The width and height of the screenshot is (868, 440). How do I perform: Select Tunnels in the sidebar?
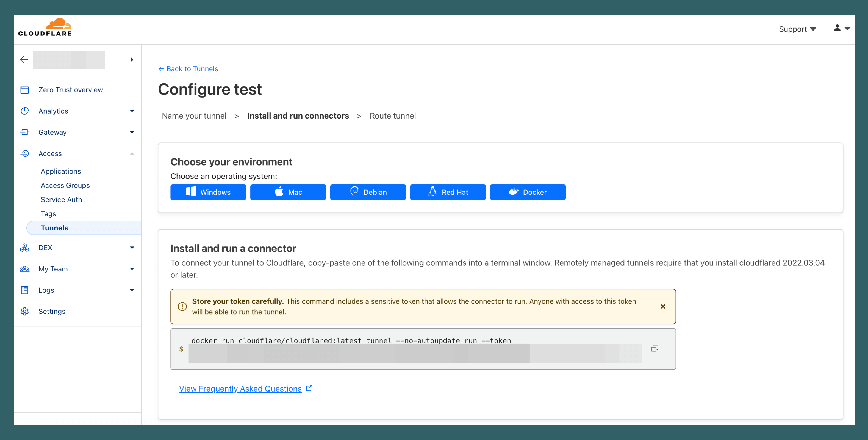click(x=54, y=228)
